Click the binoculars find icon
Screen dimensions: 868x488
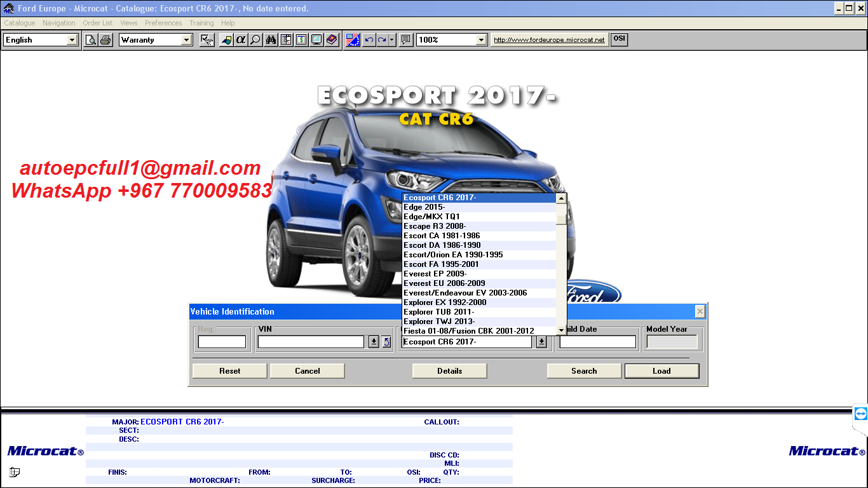point(271,39)
